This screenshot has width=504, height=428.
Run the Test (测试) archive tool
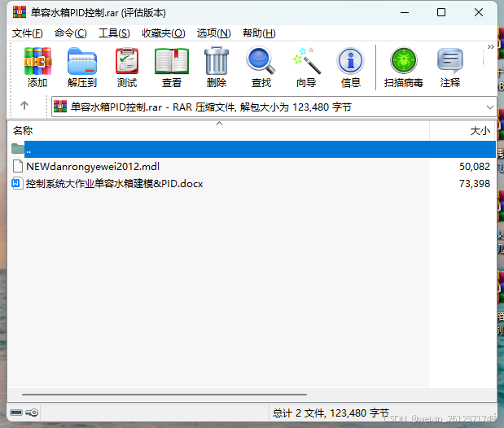[x=127, y=68]
